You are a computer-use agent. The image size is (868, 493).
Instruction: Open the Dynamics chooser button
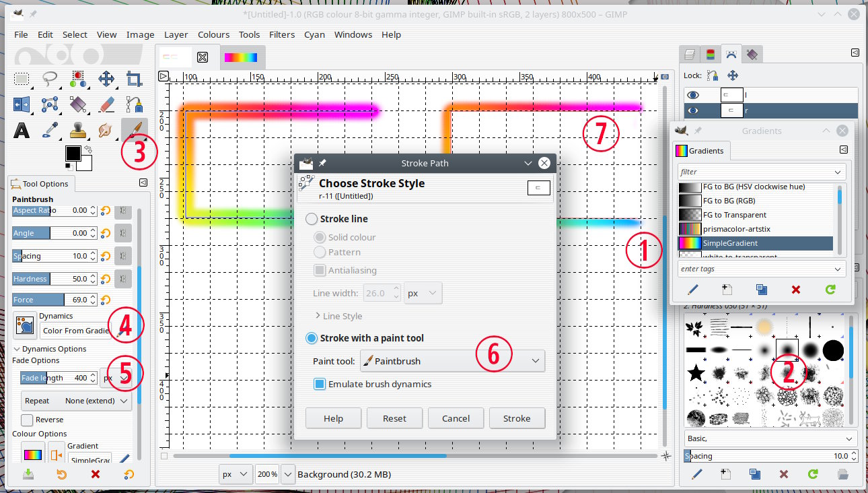(x=25, y=325)
